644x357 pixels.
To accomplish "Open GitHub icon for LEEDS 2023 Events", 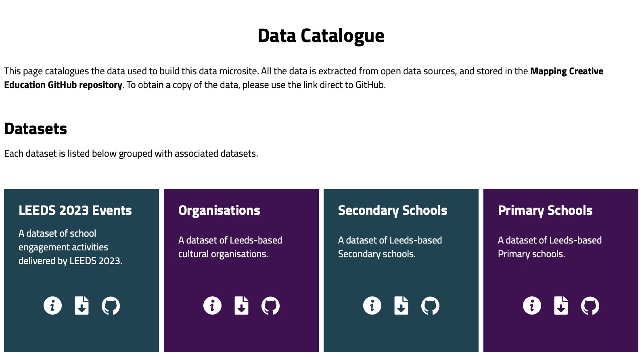I will point(111,306).
